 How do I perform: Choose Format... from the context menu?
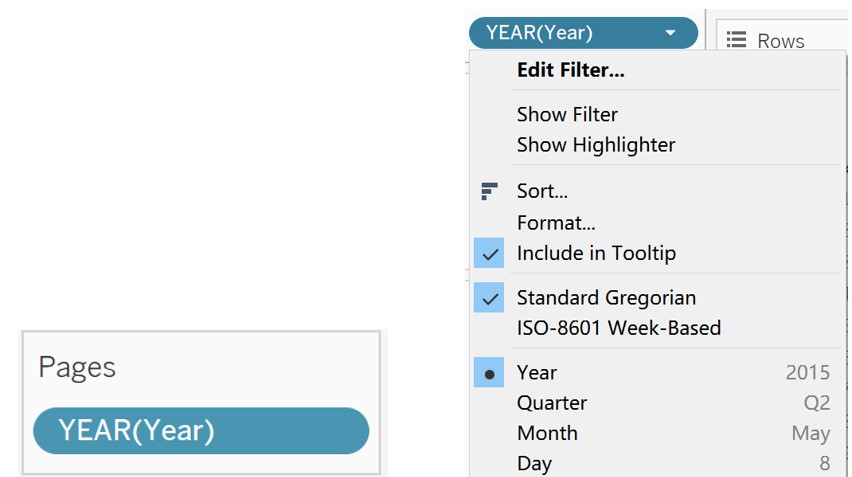pyautogui.click(x=556, y=223)
